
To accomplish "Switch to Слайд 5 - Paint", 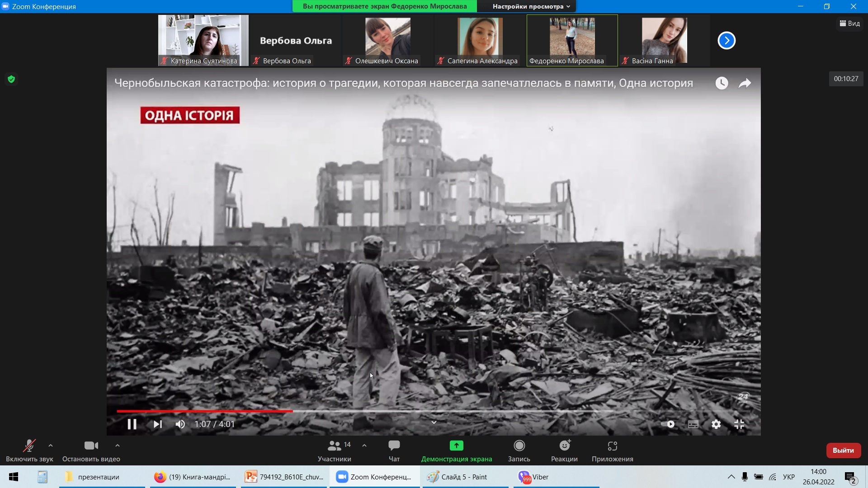I will pyautogui.click(x=466, y=477).
